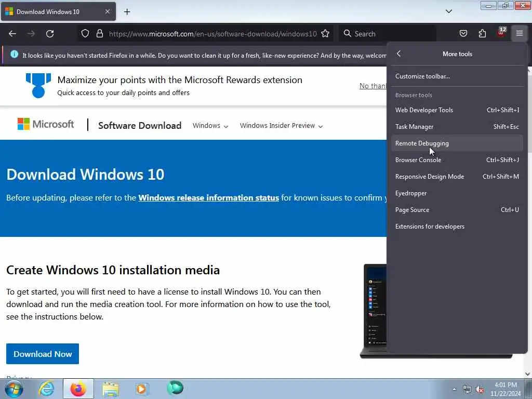Click the extension icon with badge 12

501,33
